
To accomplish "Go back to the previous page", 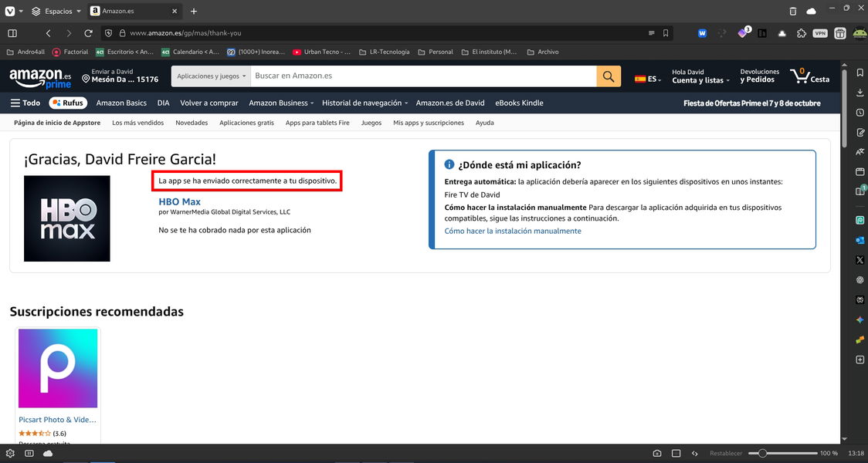I will click(48, 33).
